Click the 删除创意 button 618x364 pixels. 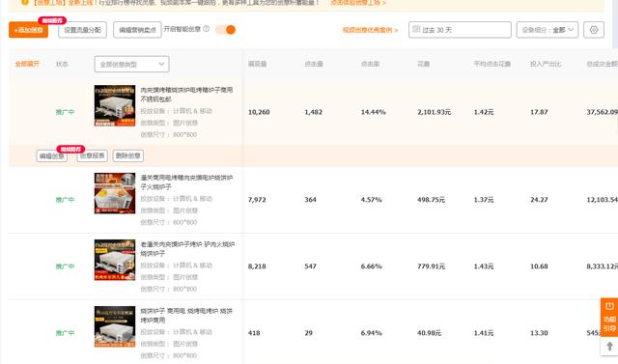coord(128,156)
